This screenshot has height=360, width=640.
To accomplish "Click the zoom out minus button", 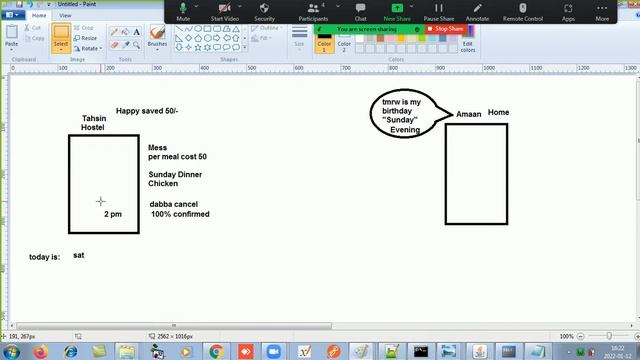I will coord(580,336).
